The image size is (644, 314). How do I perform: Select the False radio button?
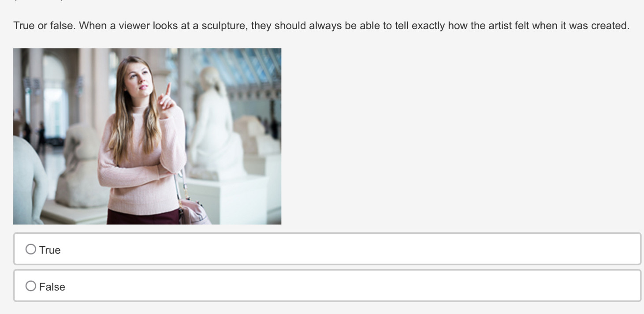[31, 286]
